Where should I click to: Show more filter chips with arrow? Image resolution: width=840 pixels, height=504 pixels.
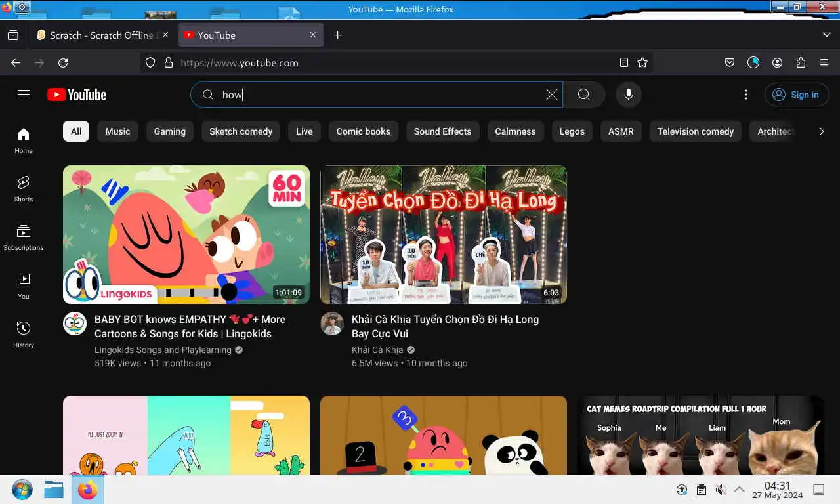coord(821,131)
